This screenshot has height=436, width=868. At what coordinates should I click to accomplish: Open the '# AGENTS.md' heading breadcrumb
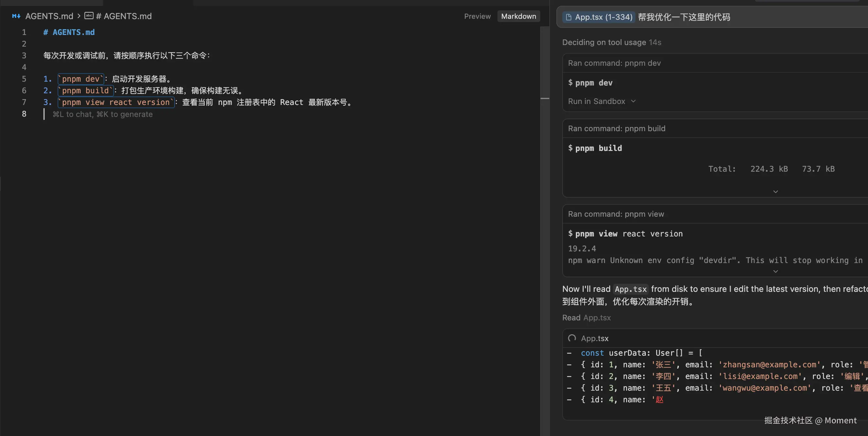tap(124, 16)
